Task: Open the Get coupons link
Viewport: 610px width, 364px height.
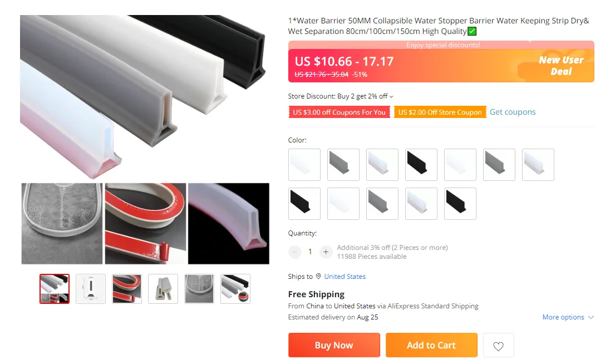Action: 513,112
